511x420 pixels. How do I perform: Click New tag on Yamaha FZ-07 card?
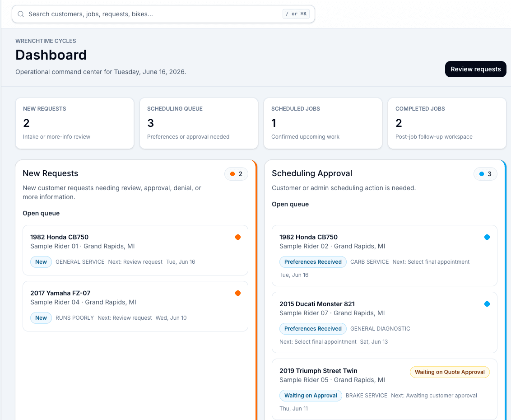[41, 318]
